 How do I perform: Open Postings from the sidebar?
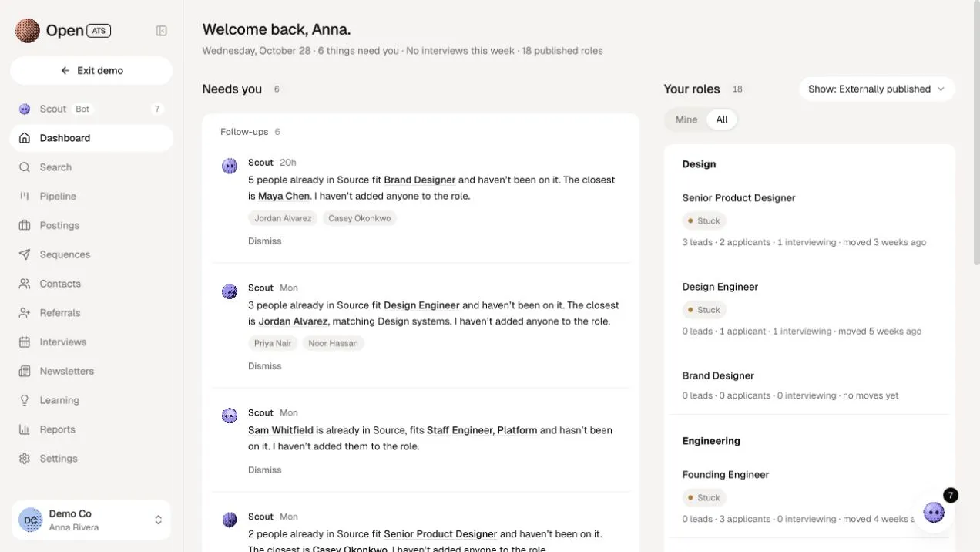(x=91, y=225)
